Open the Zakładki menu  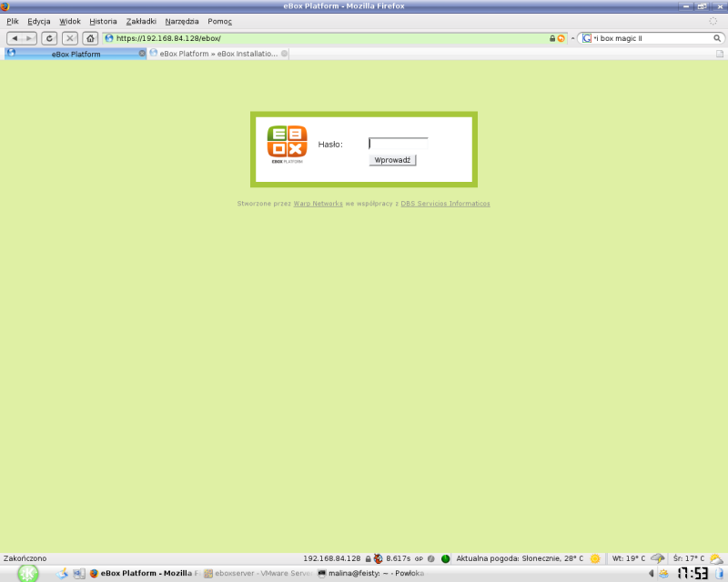[x=141, y=21]
